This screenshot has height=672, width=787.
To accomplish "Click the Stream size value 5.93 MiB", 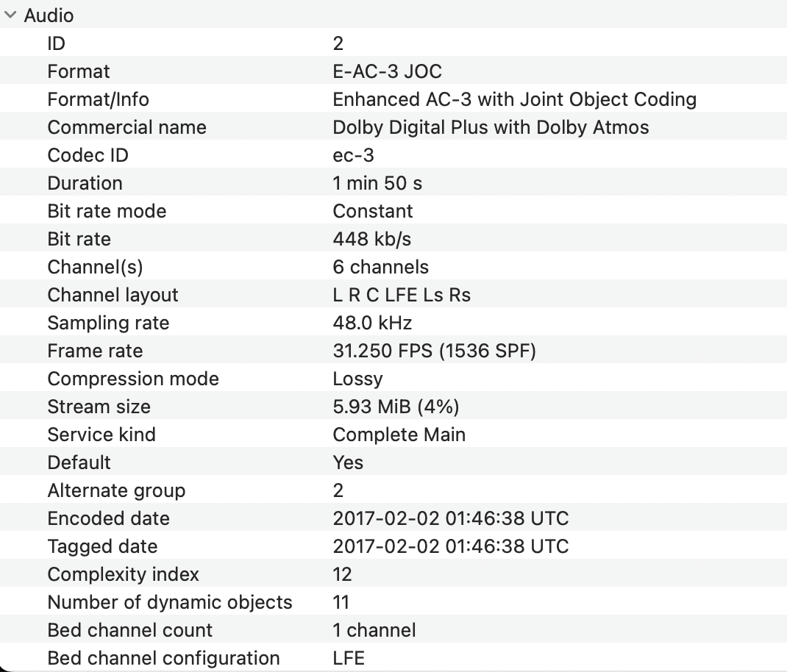I will point(396,407).
